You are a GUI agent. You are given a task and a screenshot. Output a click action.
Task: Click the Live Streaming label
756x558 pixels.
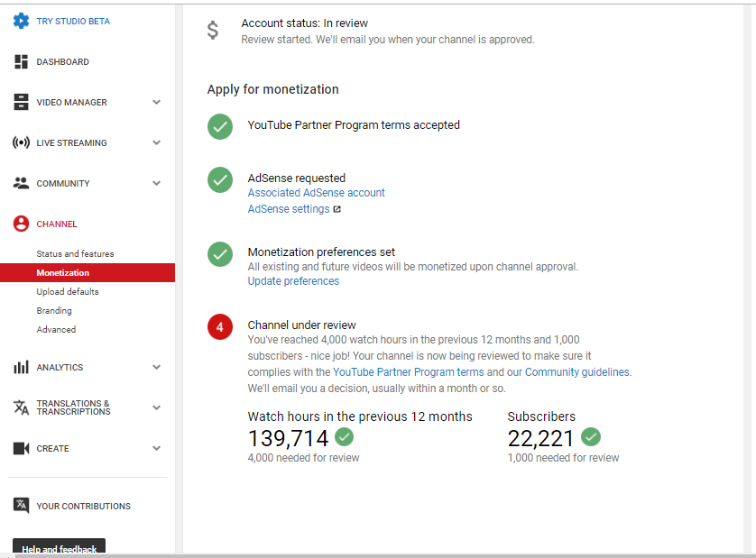click(72, 142)
